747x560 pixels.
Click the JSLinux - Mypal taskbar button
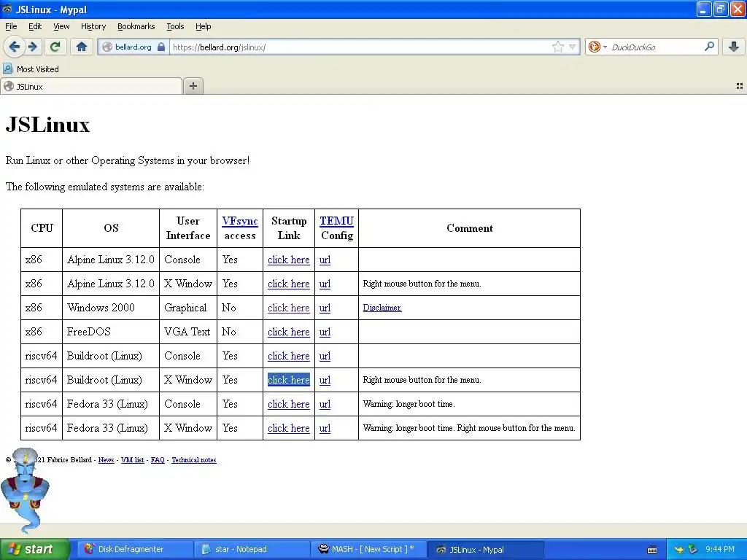pos(485,550)
